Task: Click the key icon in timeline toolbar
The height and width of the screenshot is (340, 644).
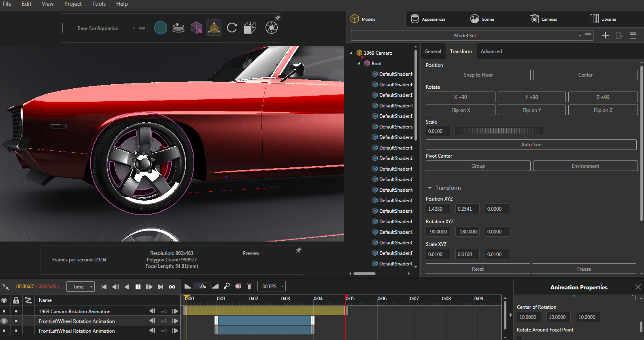Action: (x=227, y=287)
